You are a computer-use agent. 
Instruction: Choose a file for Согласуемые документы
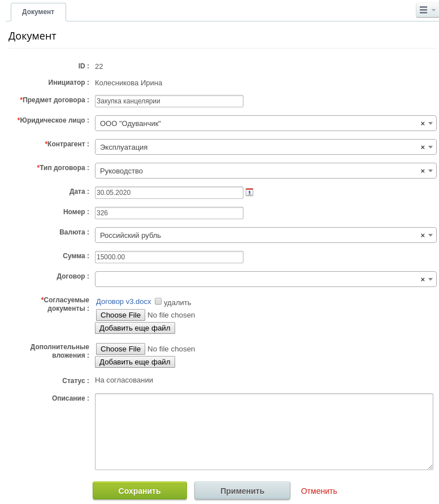(x=120, y=315)
